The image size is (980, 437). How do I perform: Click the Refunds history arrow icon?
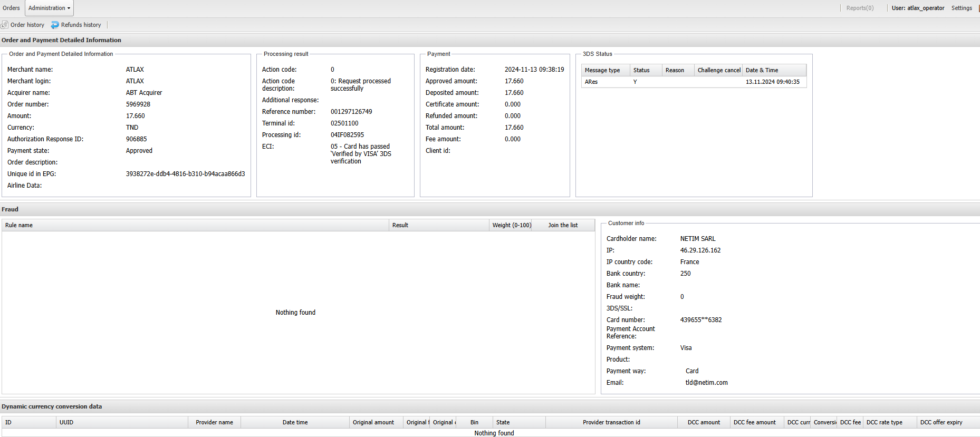tap(55, 25)
